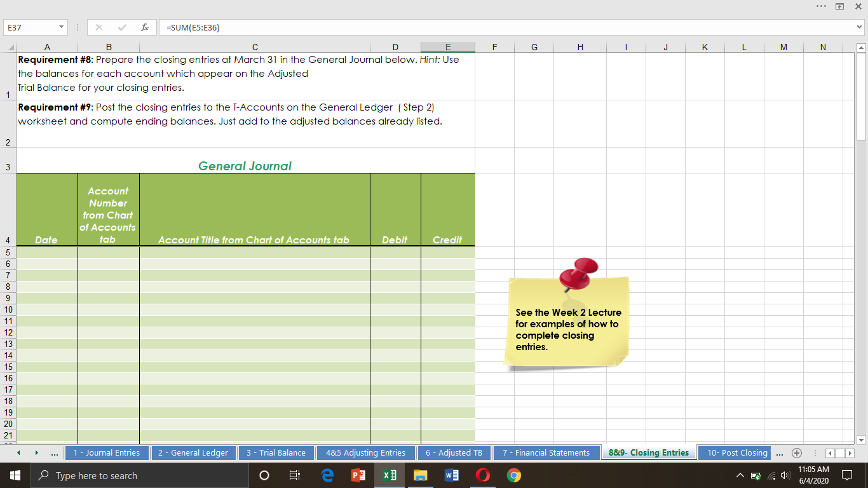Select the Credit header cell
The width and height of the screenshot is (868, 488).
pos(448,210)
